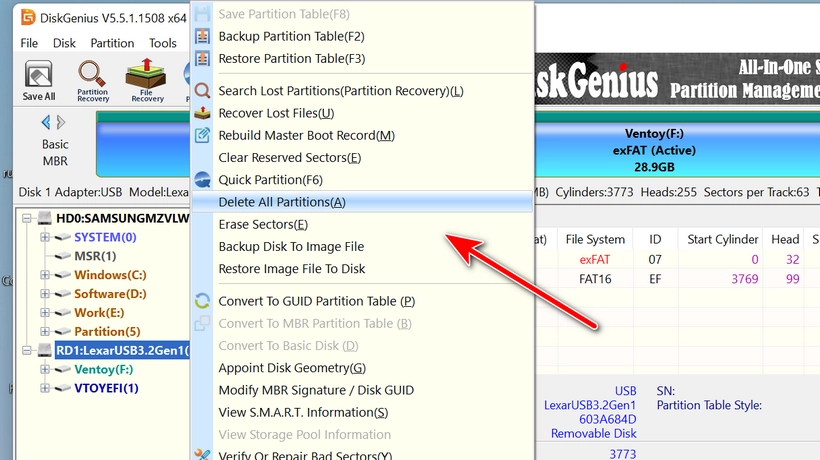820x460 pixels.
Task: Click the Backup Partition Table menu icon
Action: (x=202, y=36)
